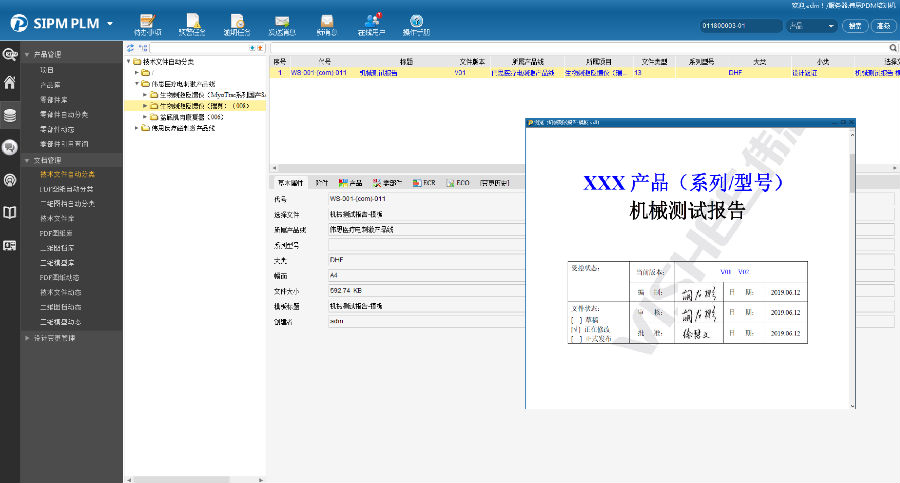Open the SIPM PLM dropdown arrow

pyautogui.click(x=109, y=24)
